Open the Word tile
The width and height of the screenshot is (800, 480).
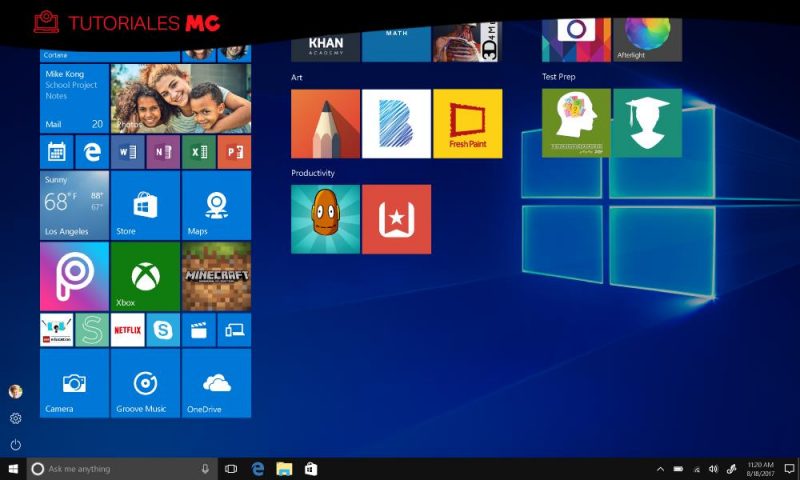point(127,152)
